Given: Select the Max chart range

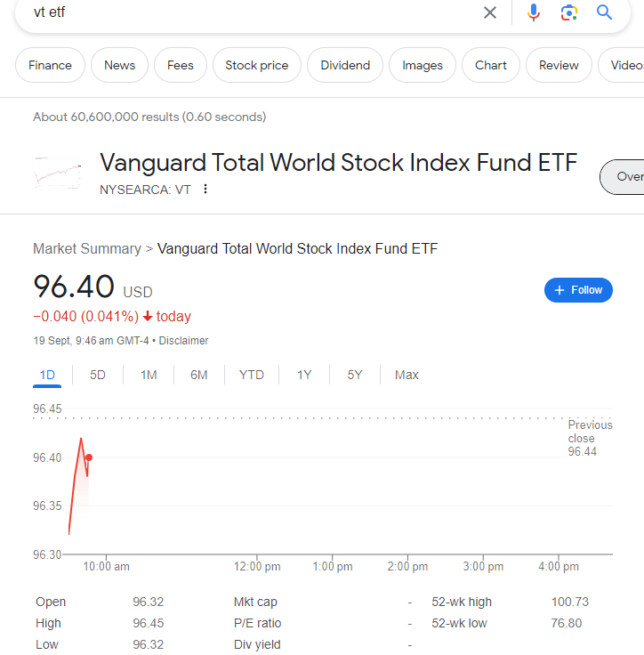Looking at the screenshot, I should point(407,375).
